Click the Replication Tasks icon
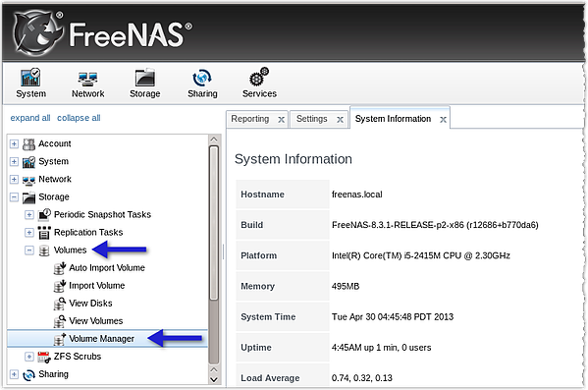 (x=44, y=233)
